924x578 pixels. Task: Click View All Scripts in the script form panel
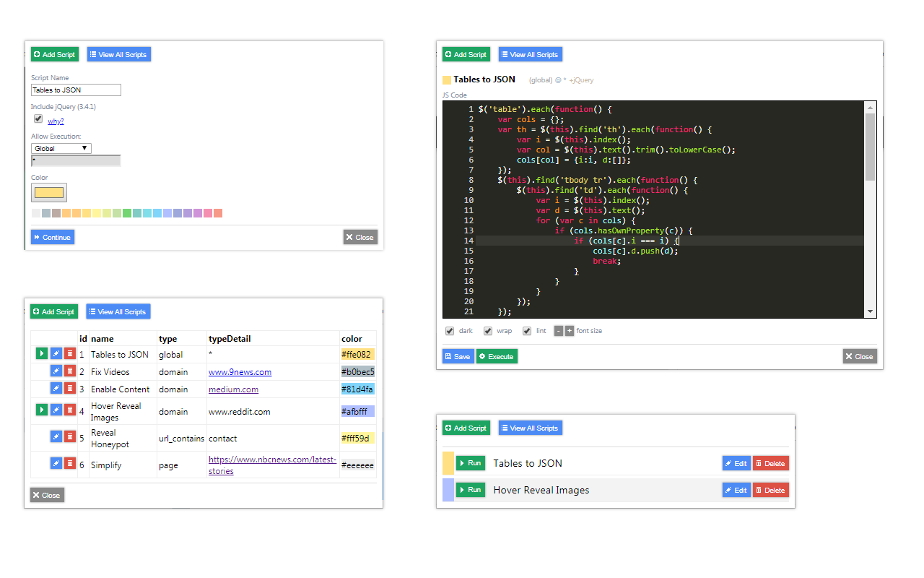tap(119, 54)
